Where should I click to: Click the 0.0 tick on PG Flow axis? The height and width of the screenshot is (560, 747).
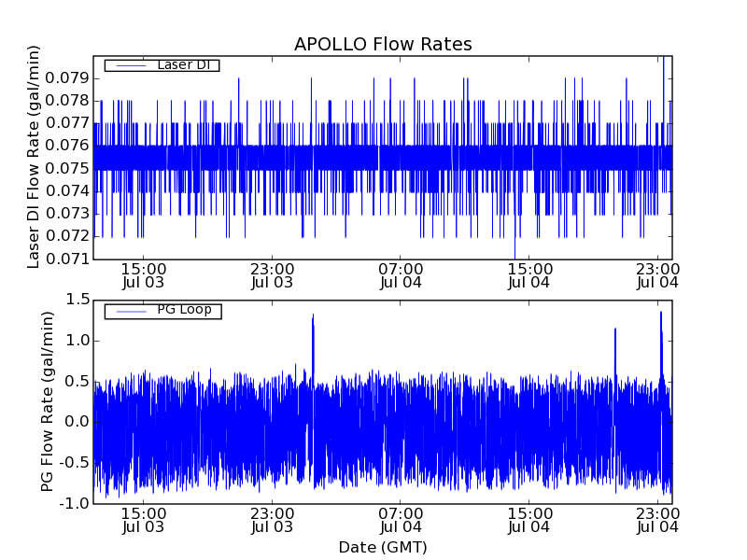tap(78, 422)
